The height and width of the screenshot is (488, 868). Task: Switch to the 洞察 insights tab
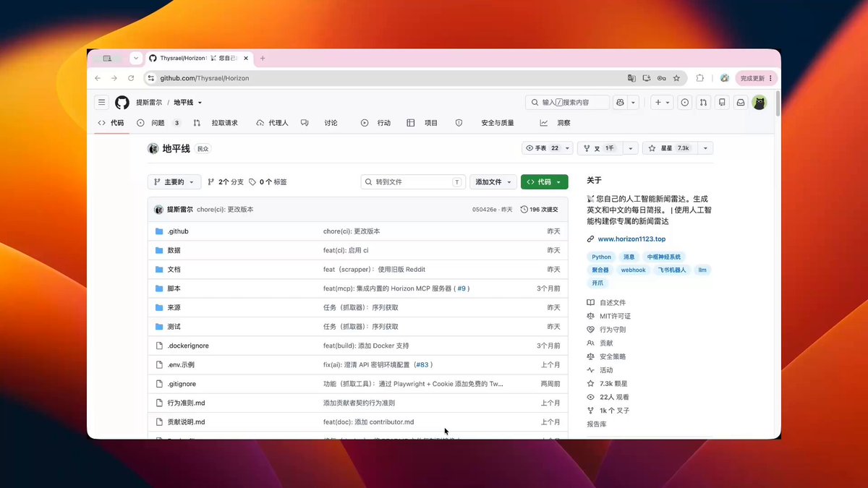556,123
